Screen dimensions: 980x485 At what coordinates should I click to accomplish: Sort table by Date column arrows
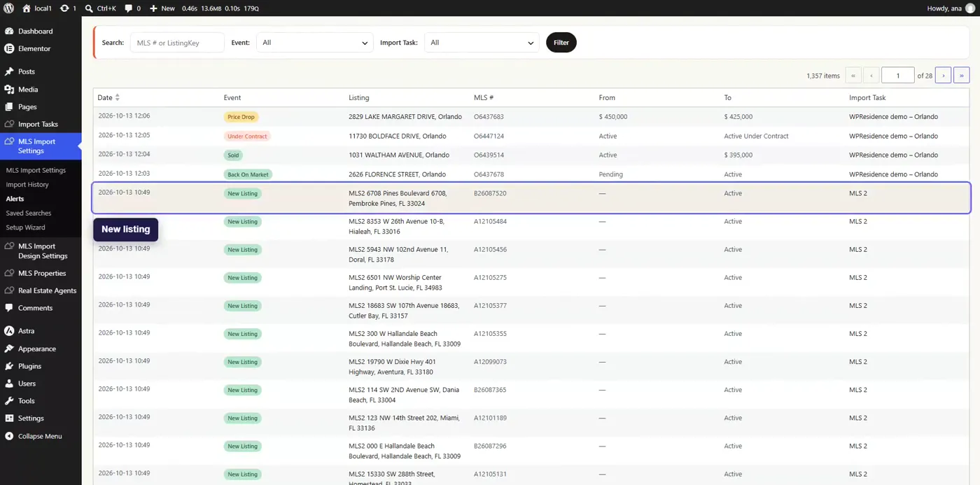click(118, 97)
